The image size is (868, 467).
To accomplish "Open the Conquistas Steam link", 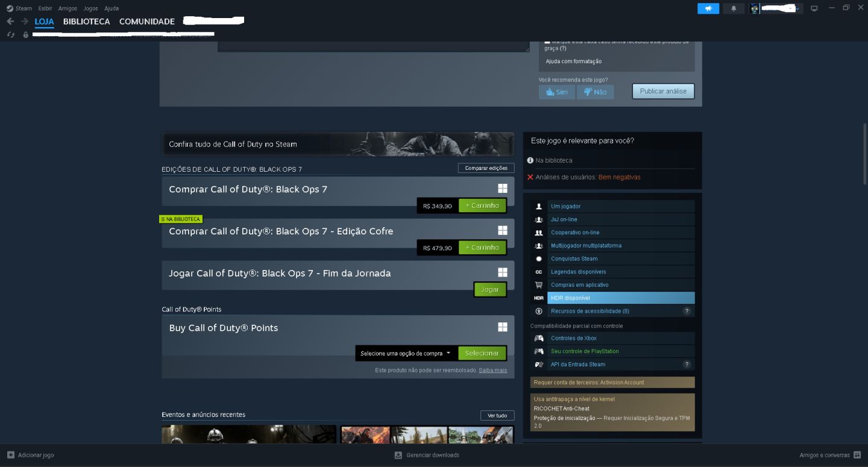I will (574, 259).
